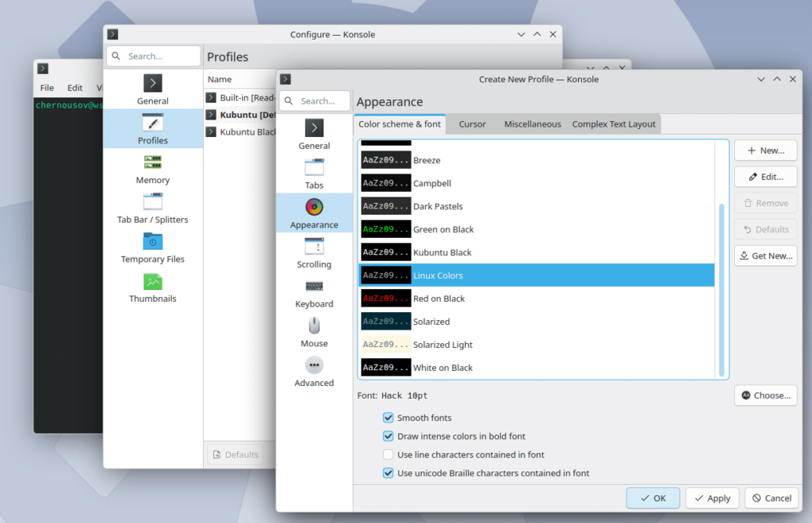
Task: Click Defaults button beside color scheme list
Action: click(x=765, y=229)
